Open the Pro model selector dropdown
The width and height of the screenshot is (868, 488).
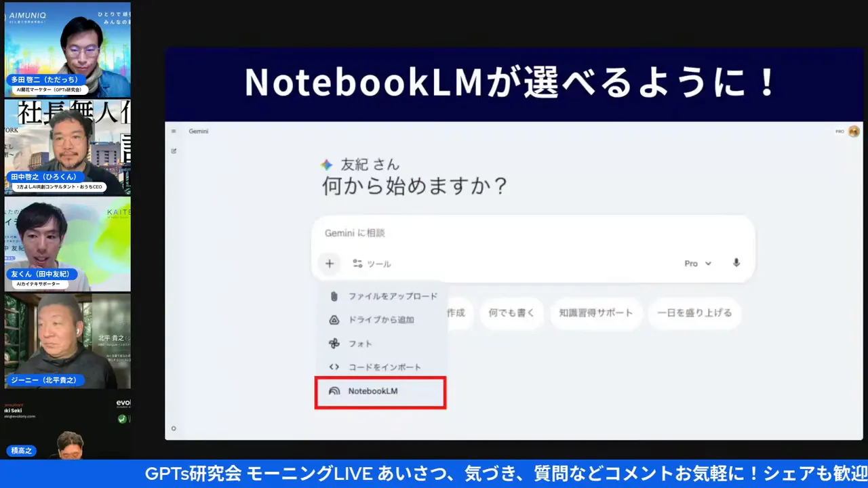pyautogui.click(x=697, y=264)
